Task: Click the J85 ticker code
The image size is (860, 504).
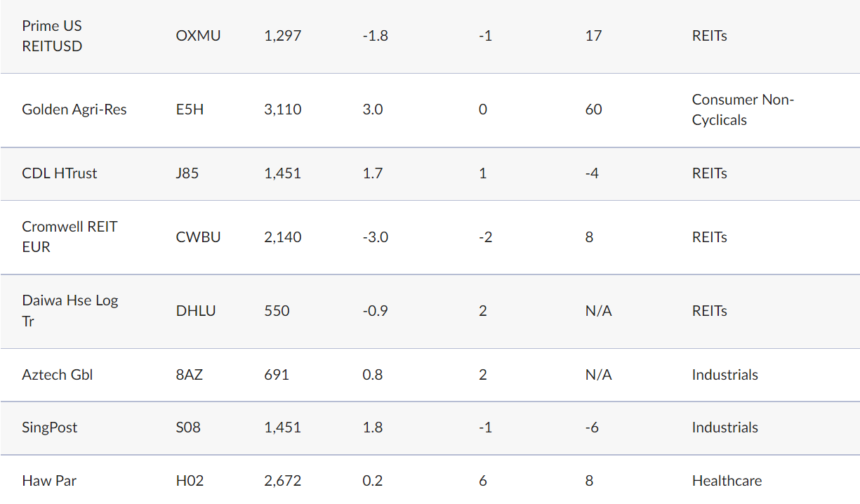Action: point(187,173)
